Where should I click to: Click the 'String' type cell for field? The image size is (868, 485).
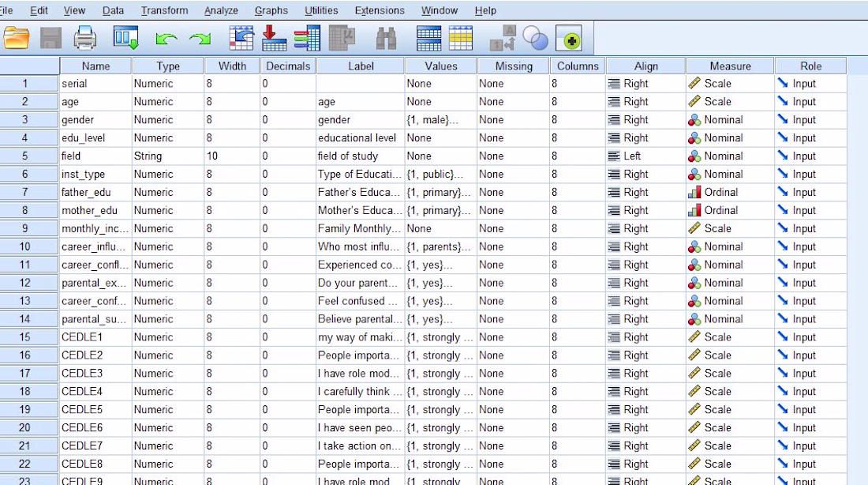[x=168, y=156]
